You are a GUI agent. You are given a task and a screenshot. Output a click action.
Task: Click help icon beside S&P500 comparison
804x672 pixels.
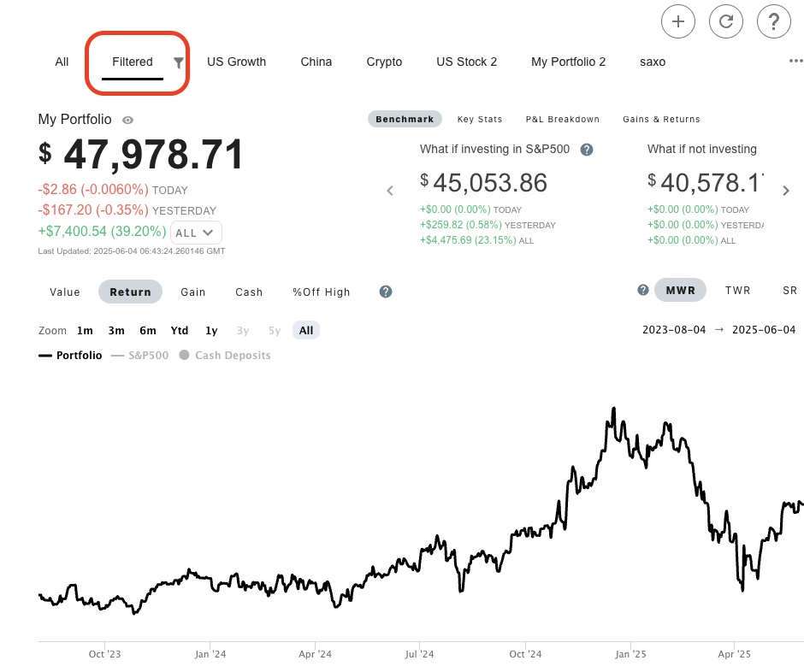click(587, 150)
